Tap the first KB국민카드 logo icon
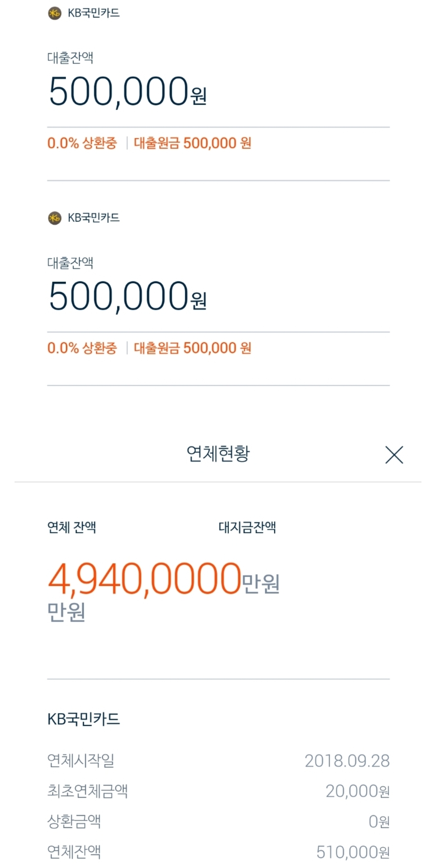Screen dimensions: 436x868 [x=55, y=13]
